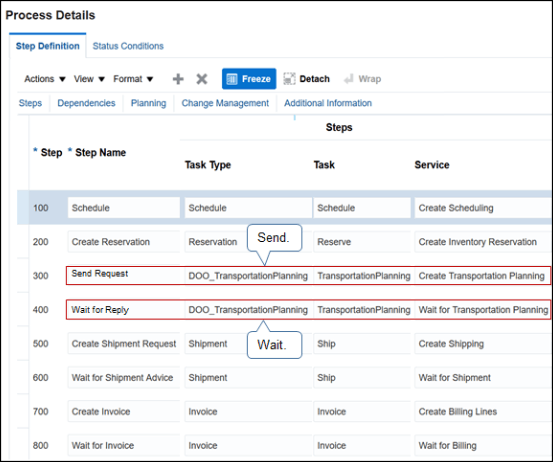Open the Format dropdown menu
This screenshot has width=553, height=462.
click(133, 79)
